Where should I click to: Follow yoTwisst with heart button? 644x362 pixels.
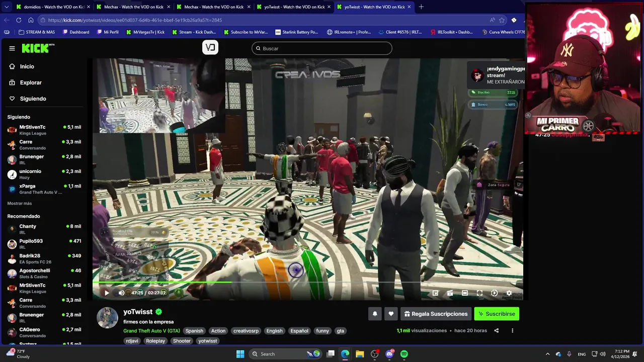point(391,314)
